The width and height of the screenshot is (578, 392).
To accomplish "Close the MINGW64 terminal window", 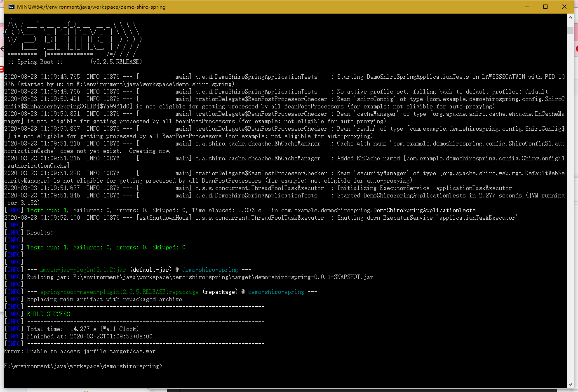I will tap(564, 7).
